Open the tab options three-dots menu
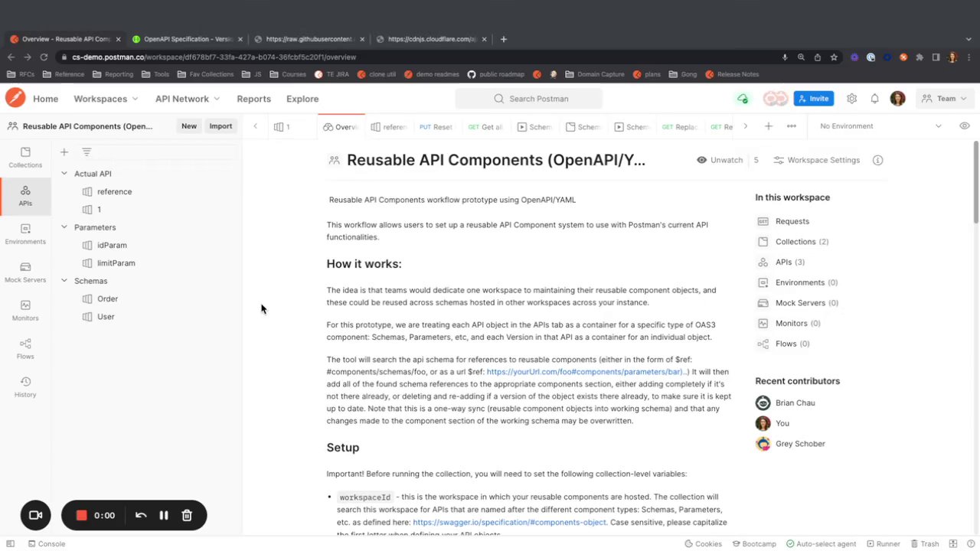980x551 pixels. [x=791, y=126]
